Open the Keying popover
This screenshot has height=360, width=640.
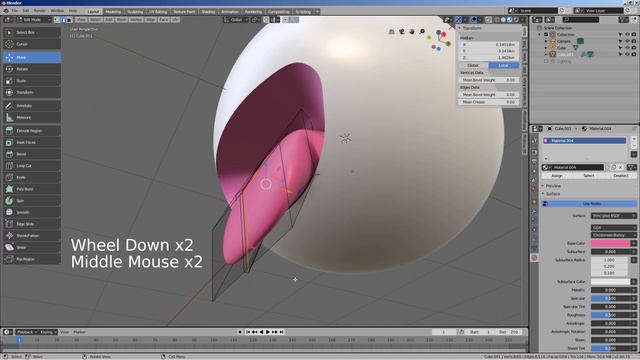point(48,332)
